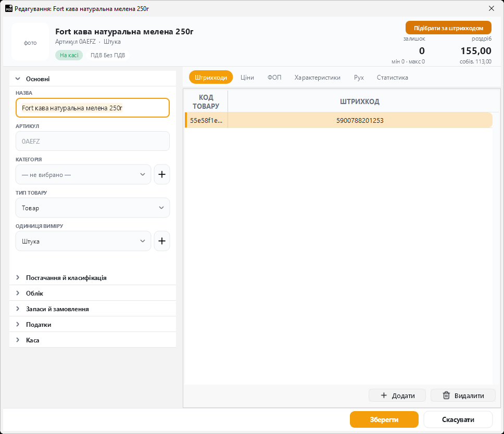
Task: Click the собів. 113,00 cost text
Action: (x=475, y=61)
